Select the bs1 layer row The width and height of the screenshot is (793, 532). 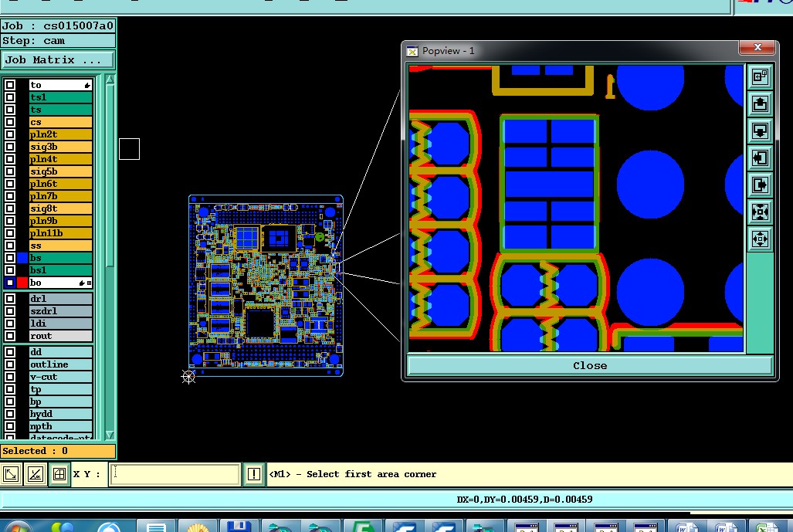[61, 270]
